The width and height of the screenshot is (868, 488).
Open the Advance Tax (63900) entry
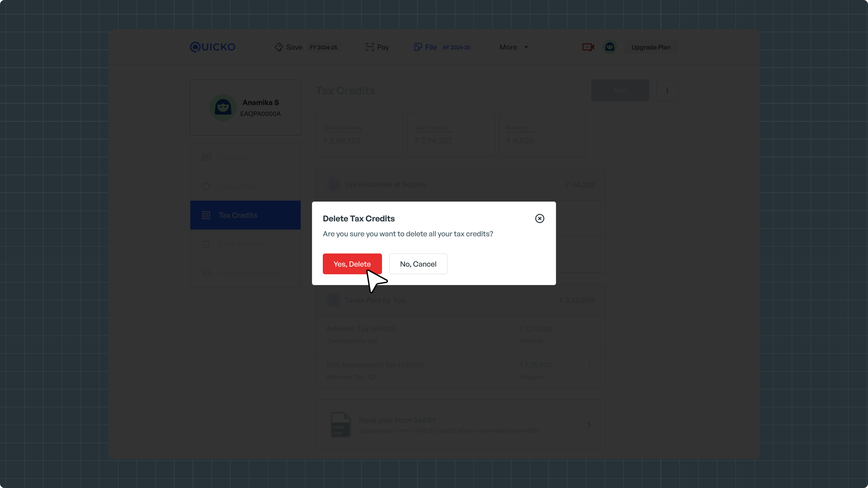click(x=461, y=334)
